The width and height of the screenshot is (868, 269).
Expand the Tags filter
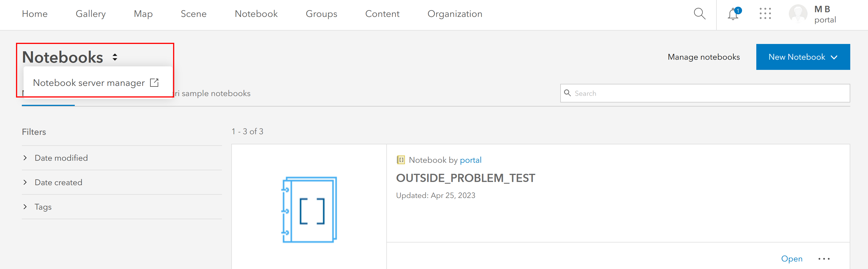(x=43, y=207)
